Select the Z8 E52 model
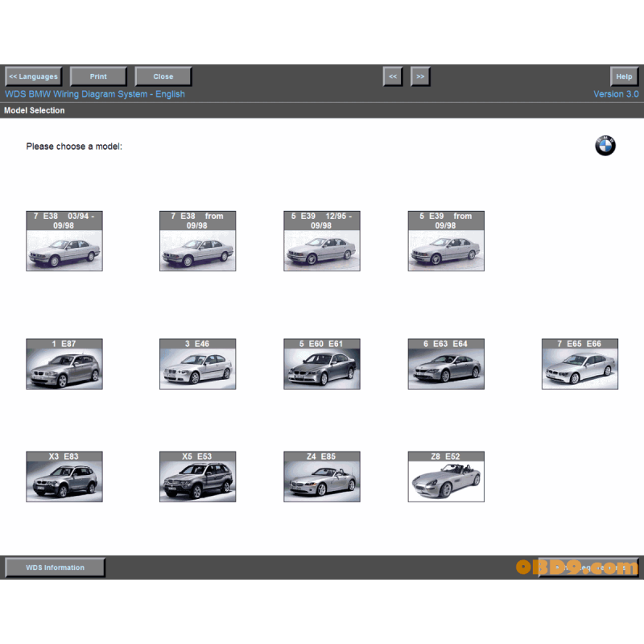 pos(446,477)
